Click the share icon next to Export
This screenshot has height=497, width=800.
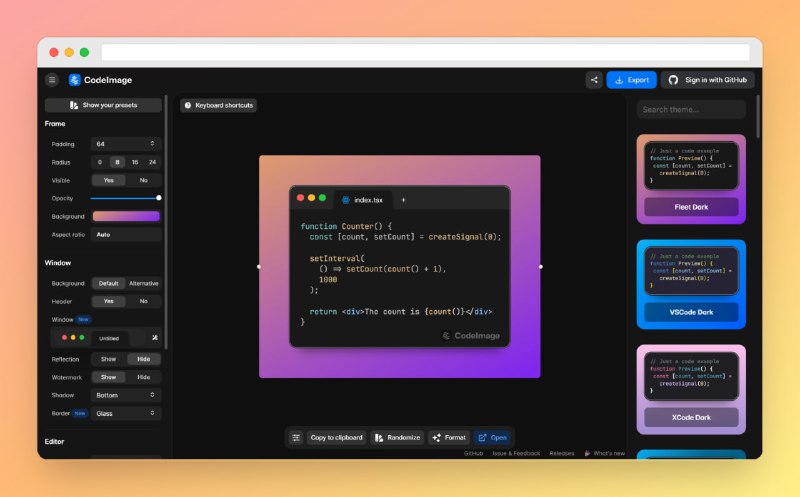(x=594, y=80)
